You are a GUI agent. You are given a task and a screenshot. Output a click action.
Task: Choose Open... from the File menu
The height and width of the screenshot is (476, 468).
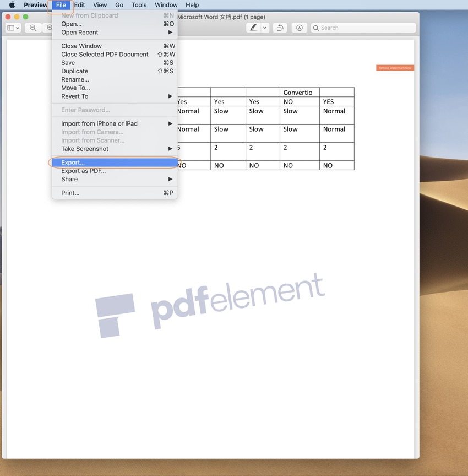(115, 24)
